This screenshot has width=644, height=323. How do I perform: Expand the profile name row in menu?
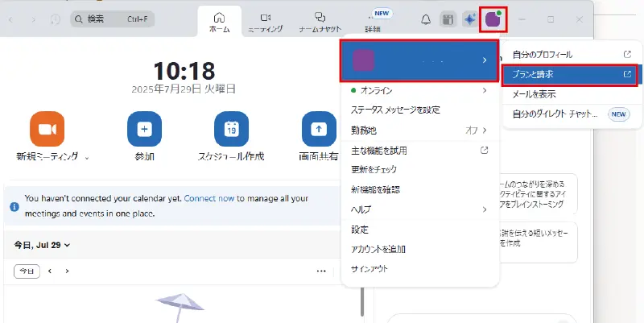[x=419, y=60]
